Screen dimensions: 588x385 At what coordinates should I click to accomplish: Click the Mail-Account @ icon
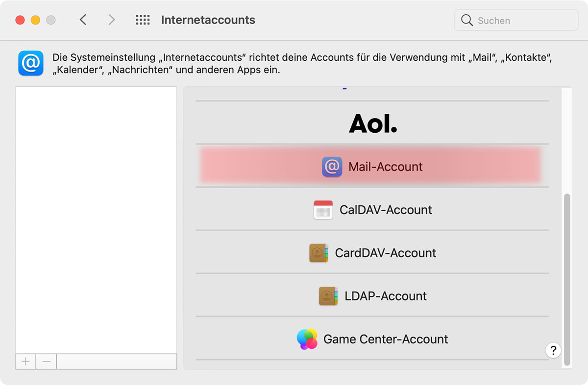[x=332, y=167]
